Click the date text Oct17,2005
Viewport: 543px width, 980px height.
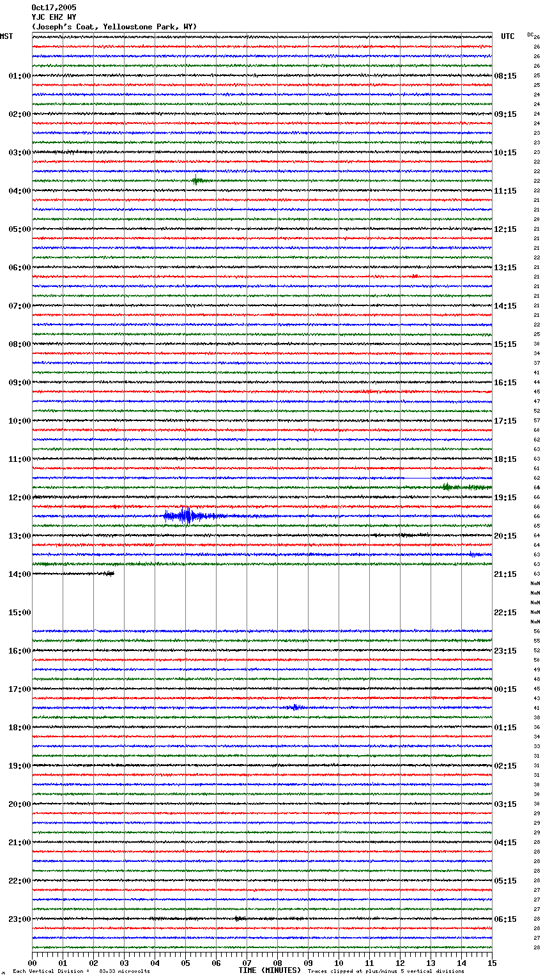click(x=54, y=8)
